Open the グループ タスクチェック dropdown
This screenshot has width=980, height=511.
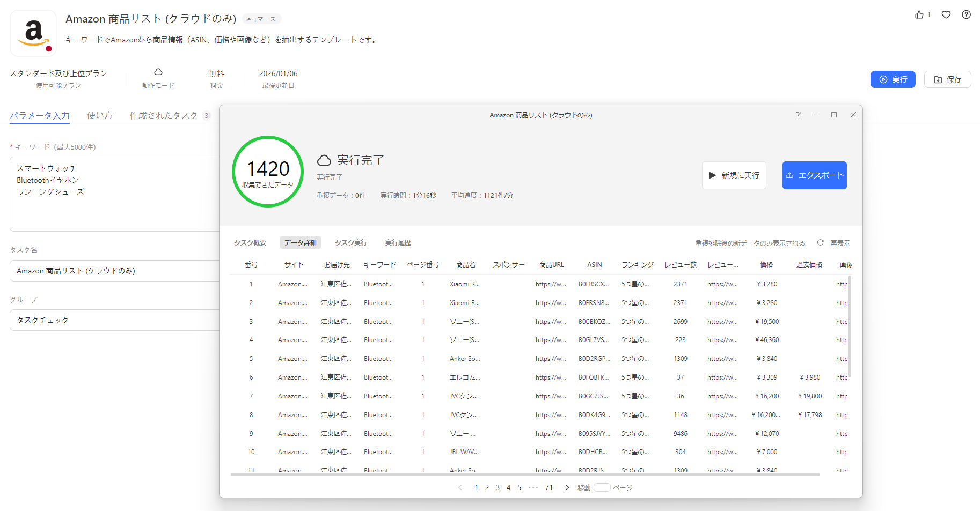pyautogui.click(x=114, y=320)
